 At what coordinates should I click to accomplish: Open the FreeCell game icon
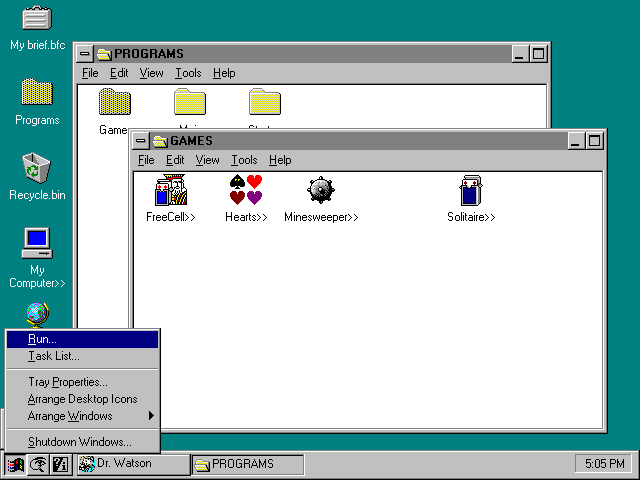(x=171, y=190)
